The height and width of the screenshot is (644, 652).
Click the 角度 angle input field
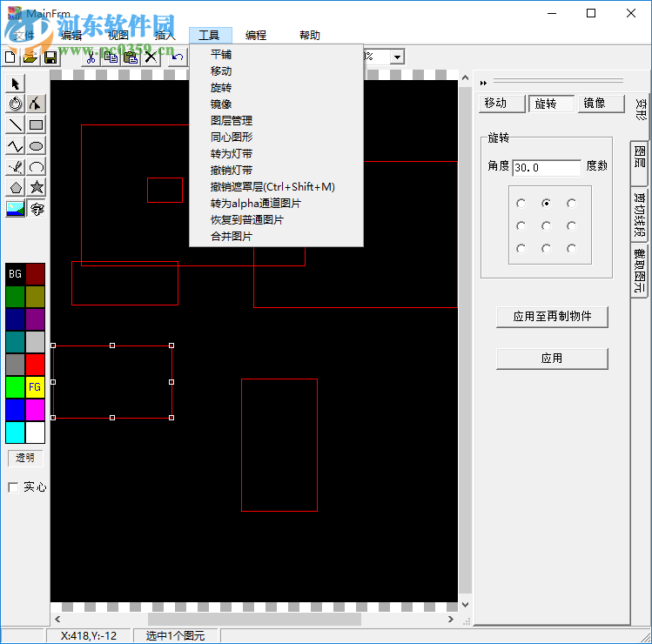547,168
